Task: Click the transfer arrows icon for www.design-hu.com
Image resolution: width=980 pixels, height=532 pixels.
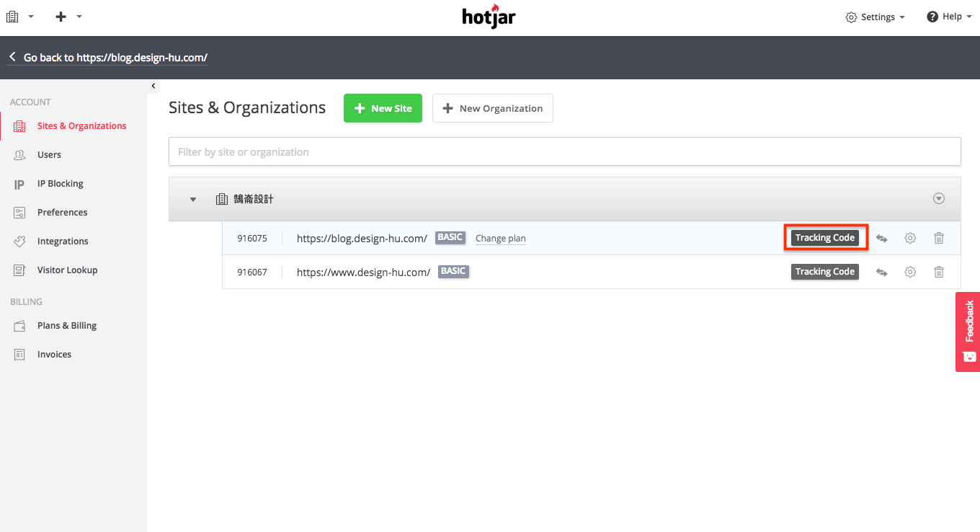Action: (881, 272)
